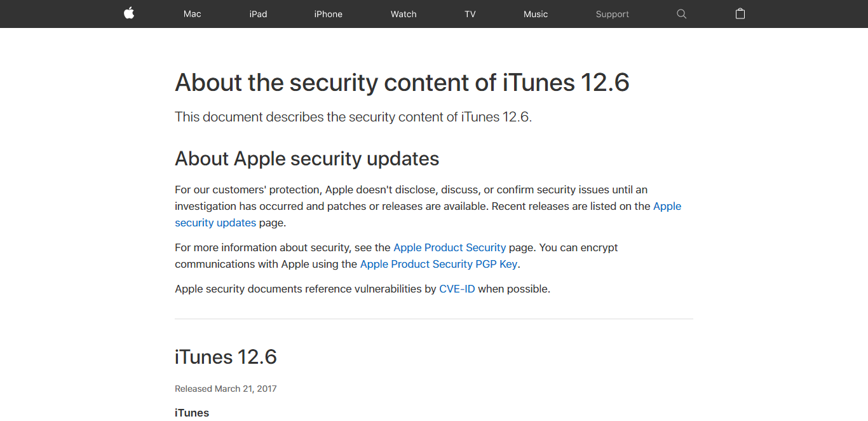This screenshot has height=421, width=868.
Task: Open the Music nav item
Action: (536, 14)
